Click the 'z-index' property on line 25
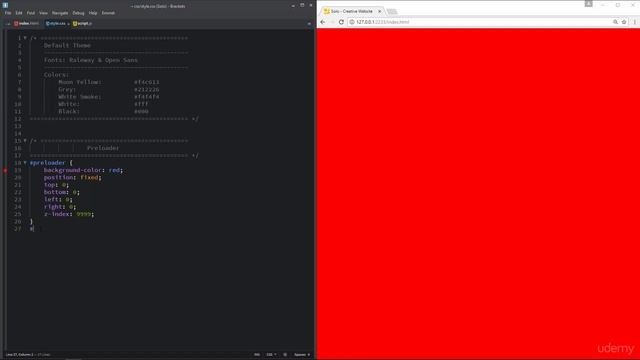Viewport: 640px width, 360px height. pyautogui.click(x=57, y=214)
